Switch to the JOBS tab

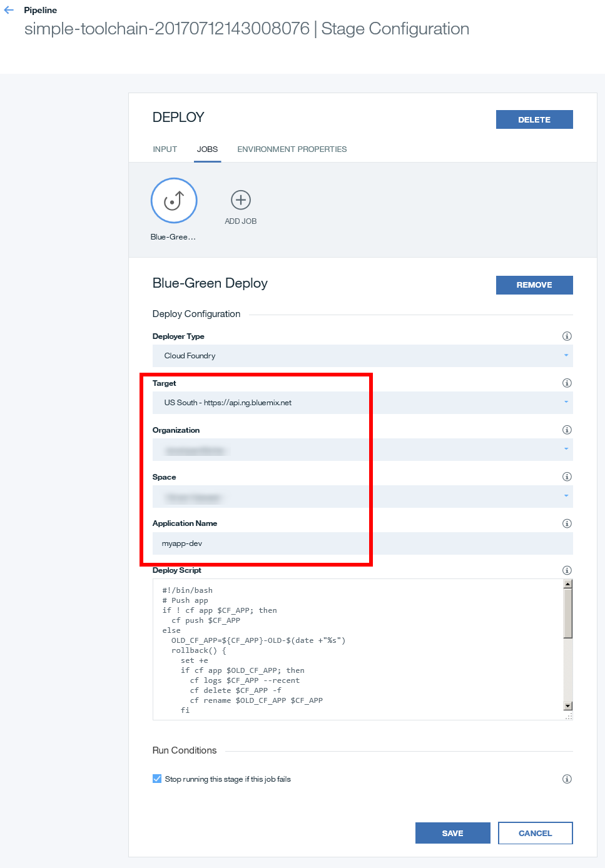tap(207, 149)
